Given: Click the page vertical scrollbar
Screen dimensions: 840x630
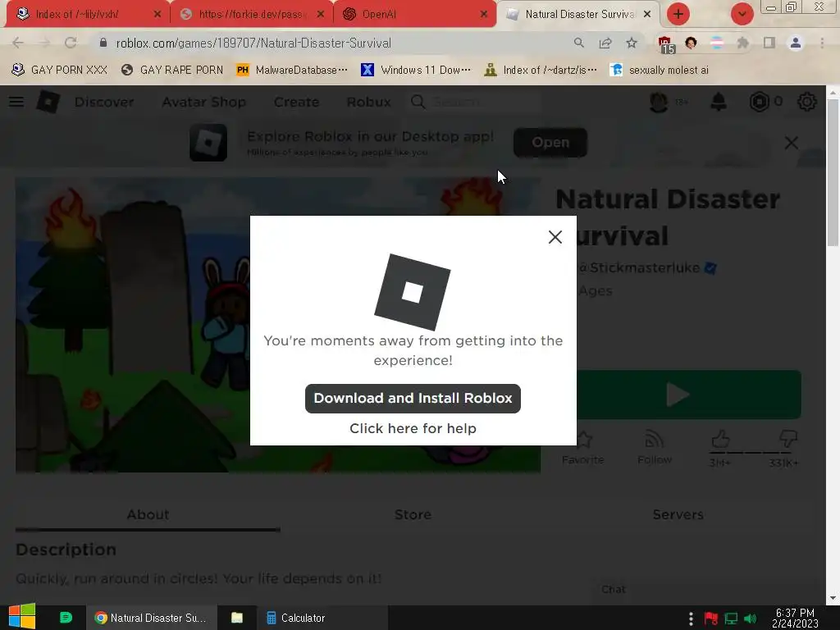Looking at the screenshot, I should coord(833,173).
